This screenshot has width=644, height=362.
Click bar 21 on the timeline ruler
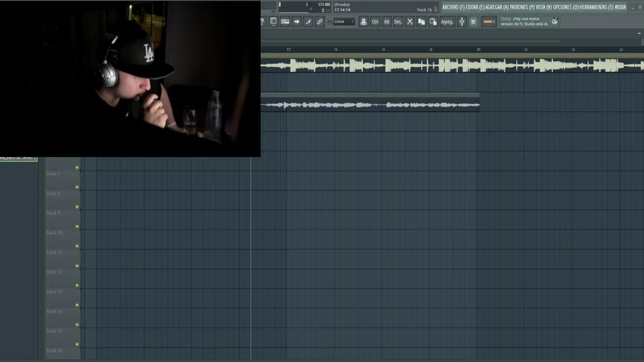click(478, 49)
